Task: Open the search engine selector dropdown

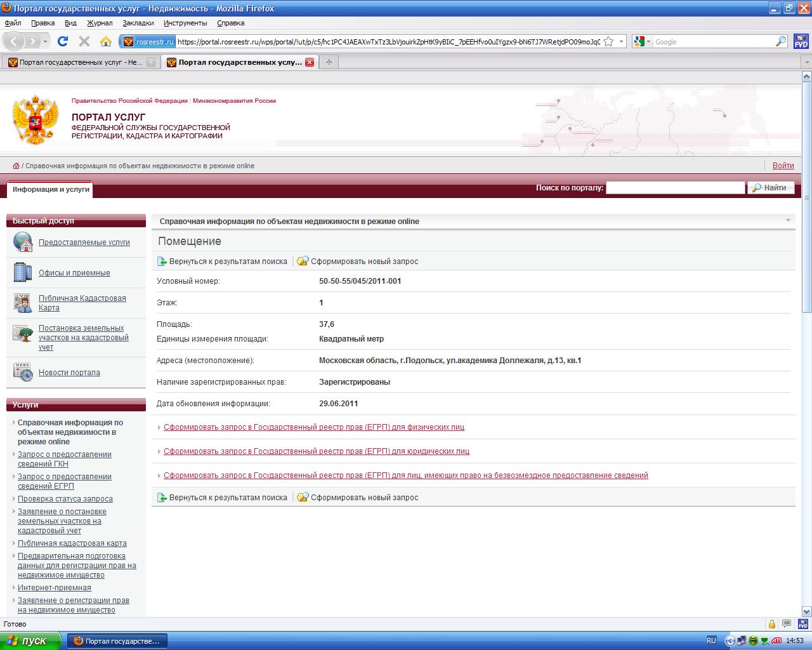Action: 642,42
